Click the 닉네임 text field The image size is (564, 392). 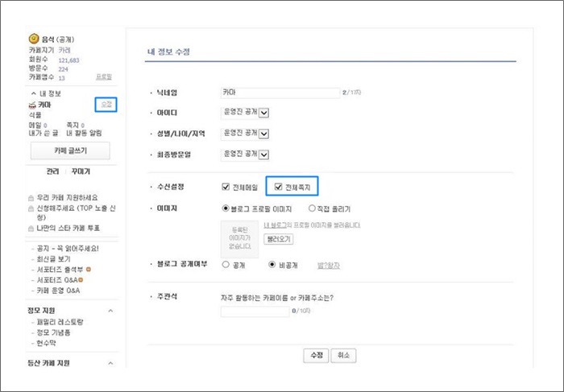(x=280, y=93)
